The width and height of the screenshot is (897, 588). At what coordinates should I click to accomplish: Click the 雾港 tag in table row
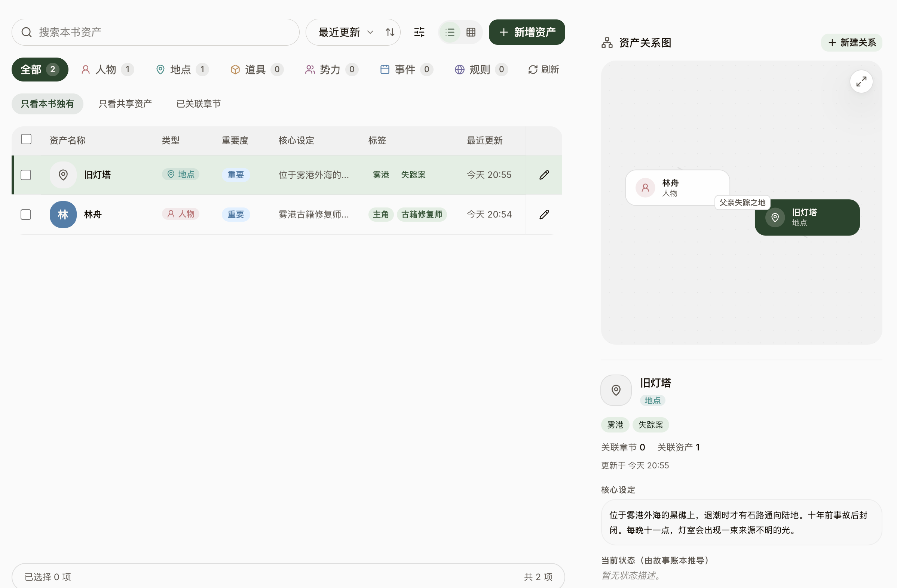[381, 175]
